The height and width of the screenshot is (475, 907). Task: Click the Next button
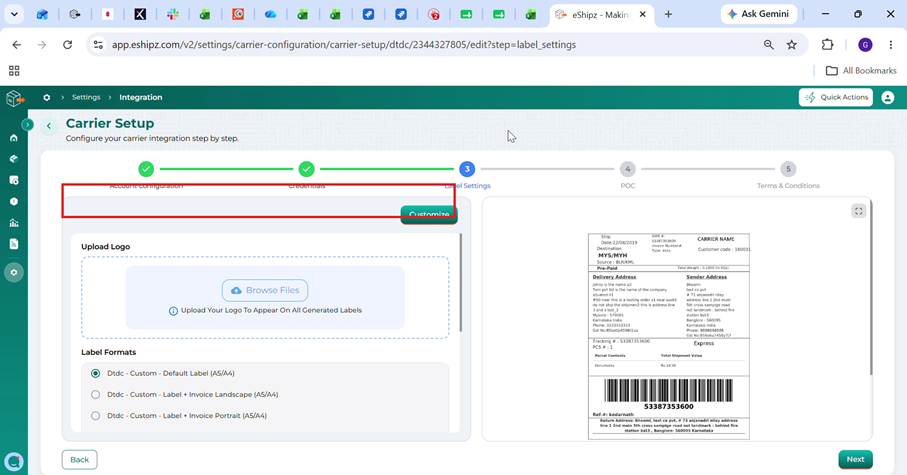point(856,459)
